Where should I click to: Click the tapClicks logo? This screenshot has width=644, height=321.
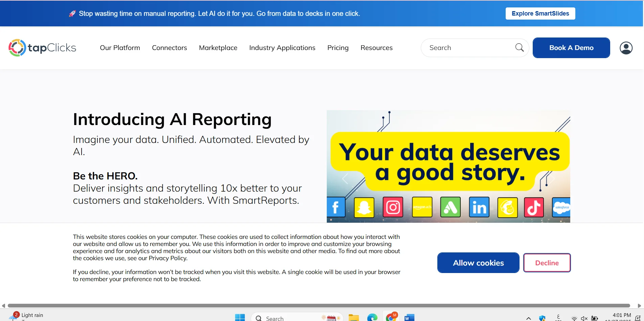42,48
